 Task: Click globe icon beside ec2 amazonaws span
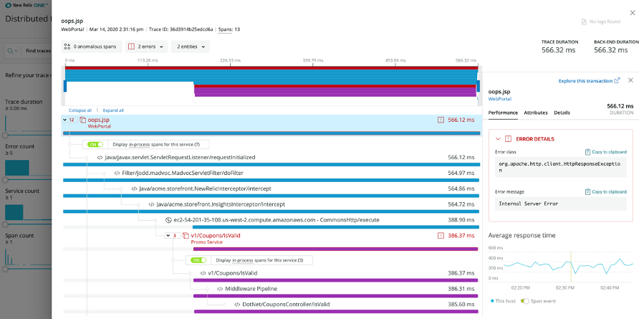[168, 220]
